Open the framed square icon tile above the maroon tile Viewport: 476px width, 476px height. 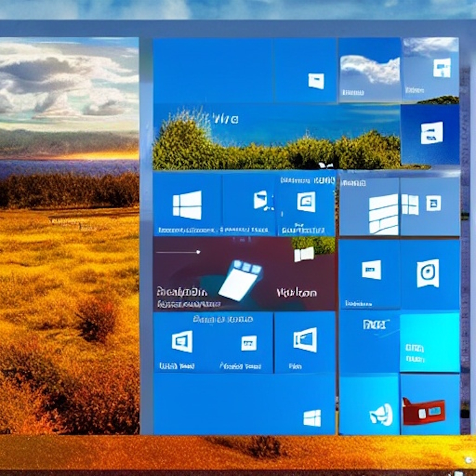pos(306,202)
